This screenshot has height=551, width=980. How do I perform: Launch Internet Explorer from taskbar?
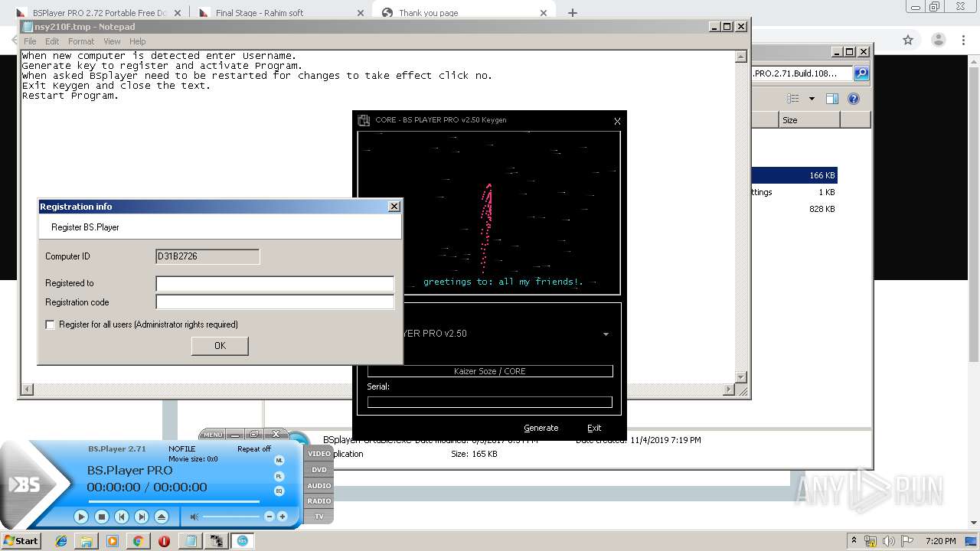point(61,541)
